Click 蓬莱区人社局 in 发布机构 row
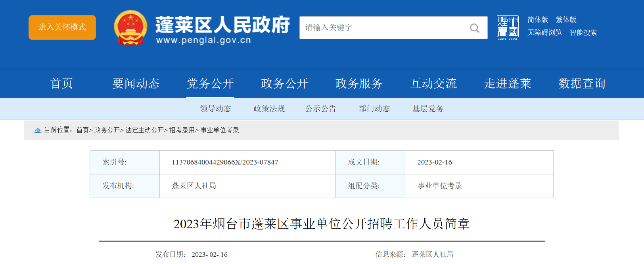The image size is (644, 264). pos(194,186)
